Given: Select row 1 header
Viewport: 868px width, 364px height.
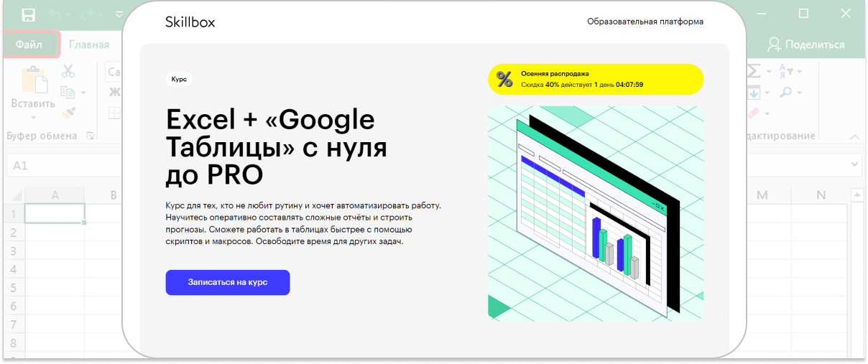Looking at the screenshot, I should [x=13, y=213].
